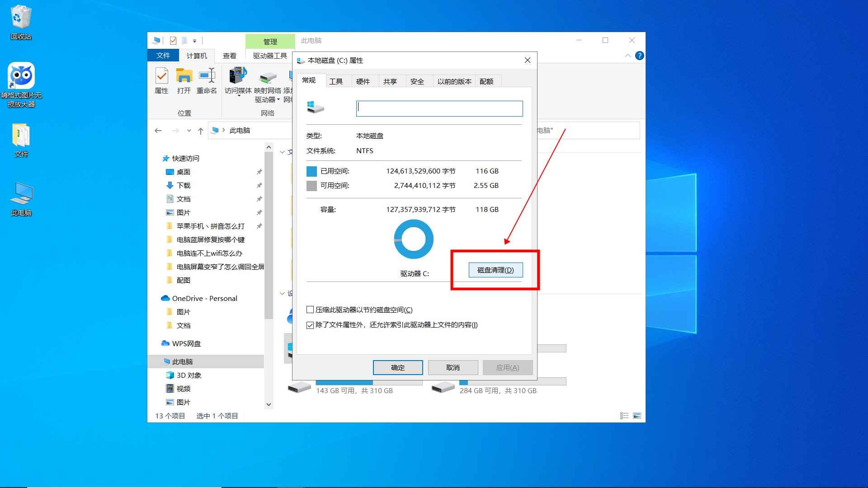Collapse the ribbon via the chevron arrow
The width and height of the screenshot is (868, 488).
click(628, 56)
